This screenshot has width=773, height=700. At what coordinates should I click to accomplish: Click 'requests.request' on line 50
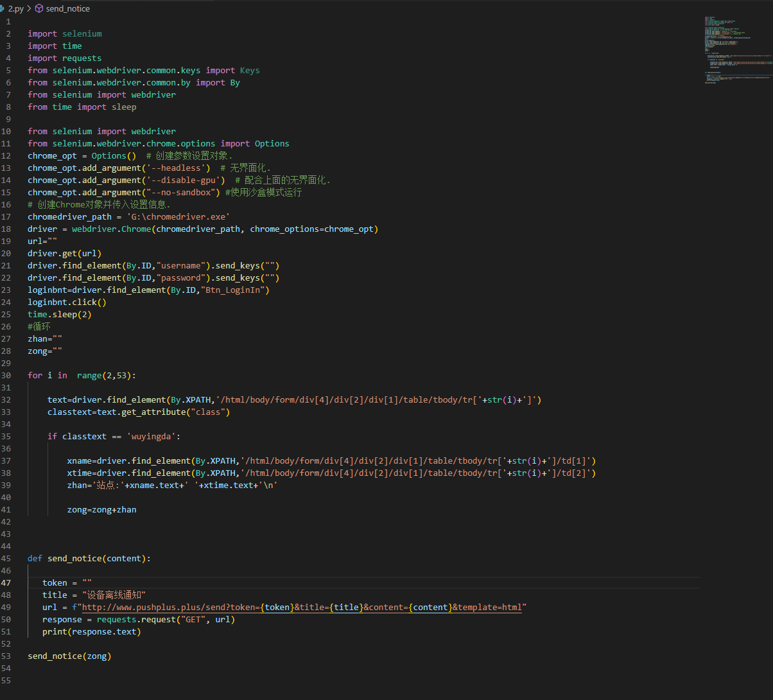(136, 619)
